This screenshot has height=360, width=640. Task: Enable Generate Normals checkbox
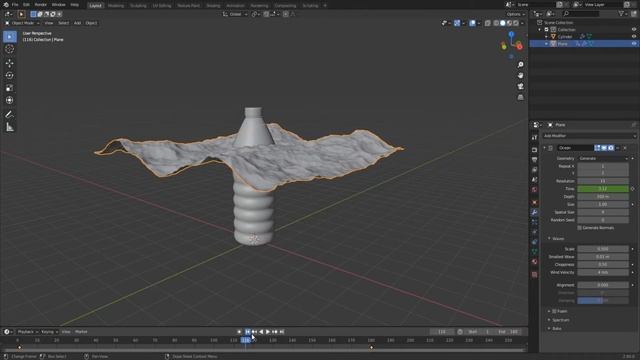(579, 228)
